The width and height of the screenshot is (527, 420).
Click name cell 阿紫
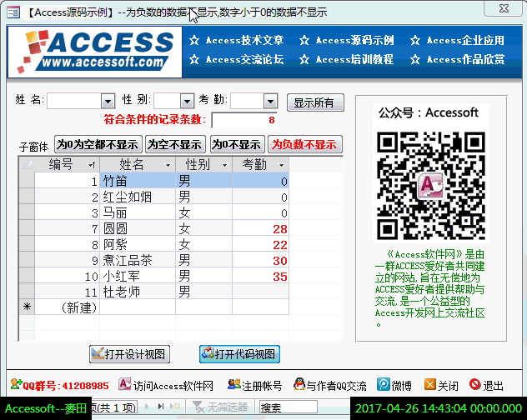pyautogui.click(x=138, y=244)
